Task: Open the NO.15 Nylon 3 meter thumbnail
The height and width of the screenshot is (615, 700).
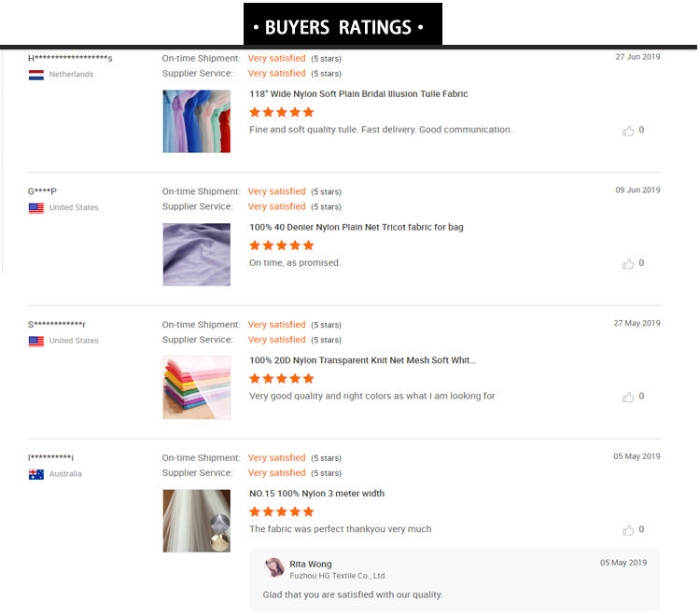Action: [196, 521]
